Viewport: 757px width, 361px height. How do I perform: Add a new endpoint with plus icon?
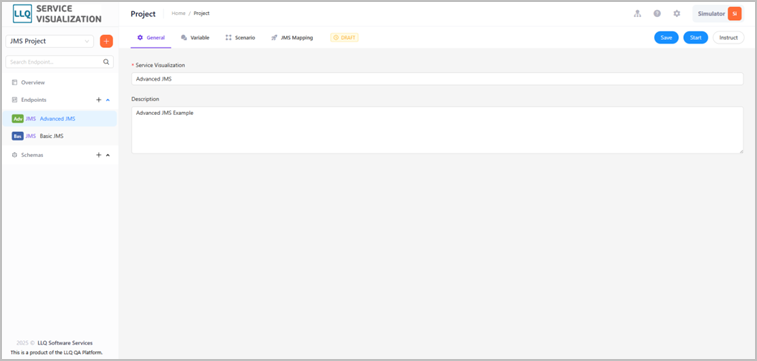[x=98, y=100]
